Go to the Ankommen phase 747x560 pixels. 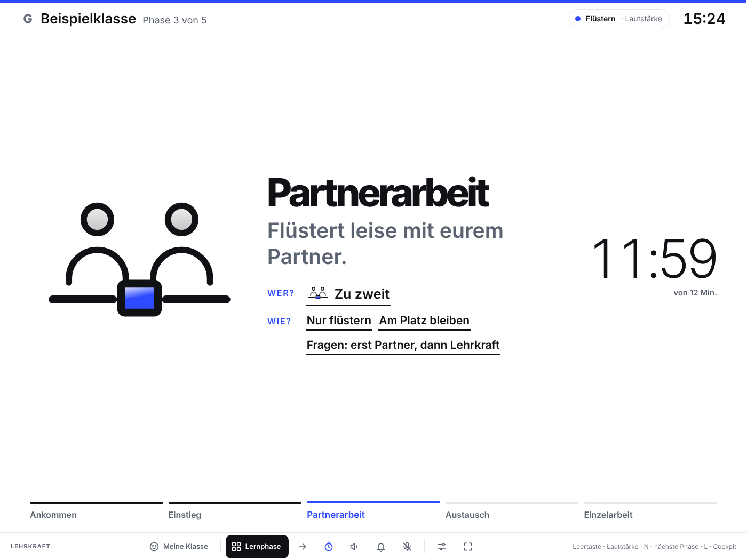(96, 511)
